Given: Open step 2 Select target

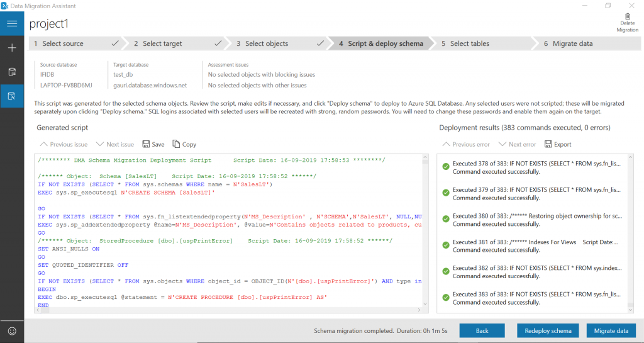Looking at the screenshot, I should [177, 43].
